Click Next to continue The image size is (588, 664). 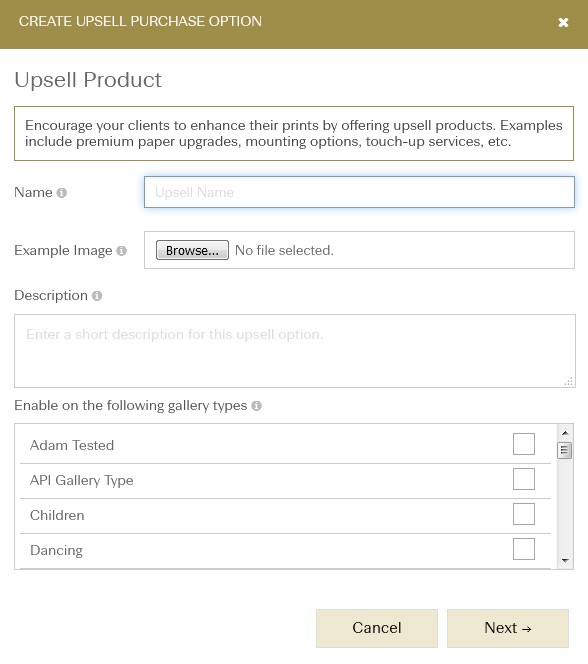tap(508, 628)
